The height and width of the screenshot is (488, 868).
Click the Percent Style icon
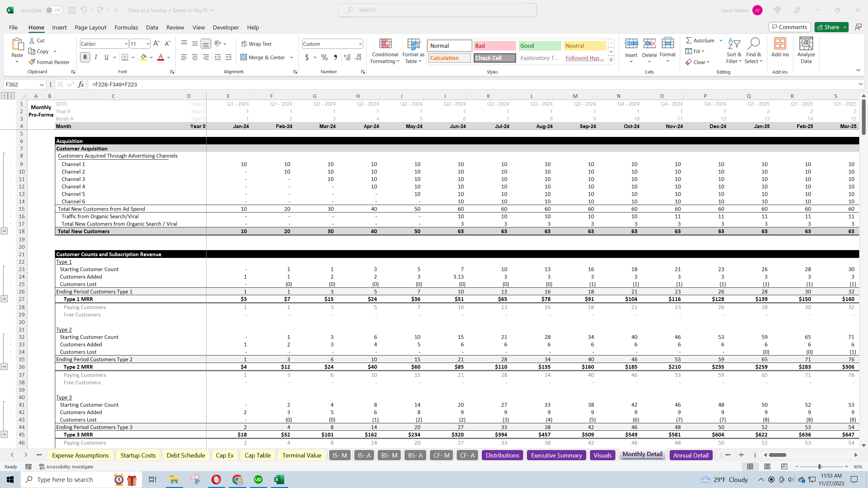coord(324,57)
